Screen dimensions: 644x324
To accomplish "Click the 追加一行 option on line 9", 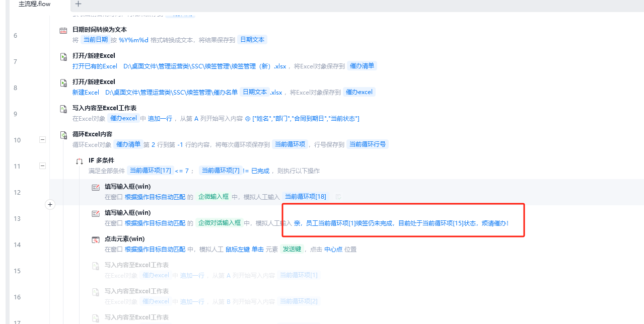I will 160,118.
